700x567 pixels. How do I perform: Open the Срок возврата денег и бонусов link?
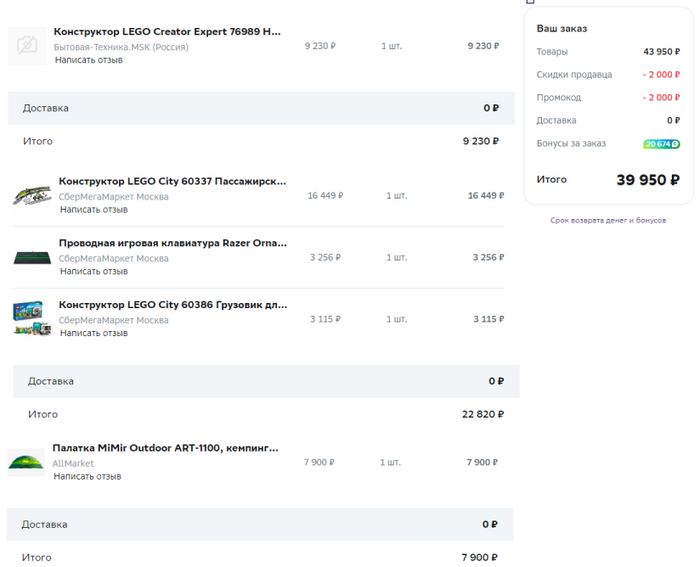(x=608, y=220)
